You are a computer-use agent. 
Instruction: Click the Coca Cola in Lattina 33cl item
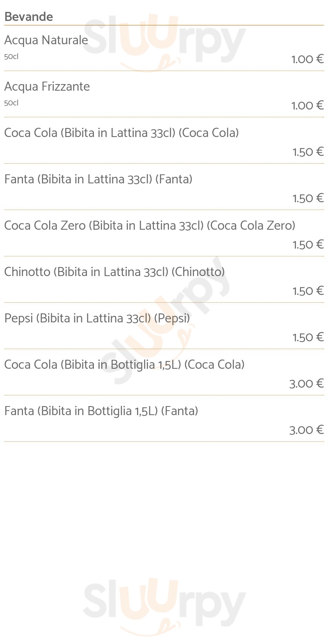(121, 133)
